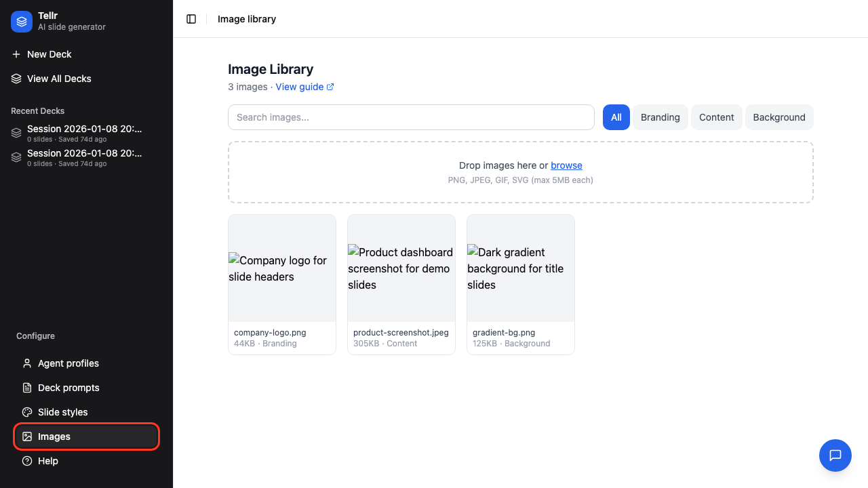Image resolution: width=868 pixels, height=488 pixels.
Task: Click View All Decks
Action: pyautogui.click(x=59, y=79)
